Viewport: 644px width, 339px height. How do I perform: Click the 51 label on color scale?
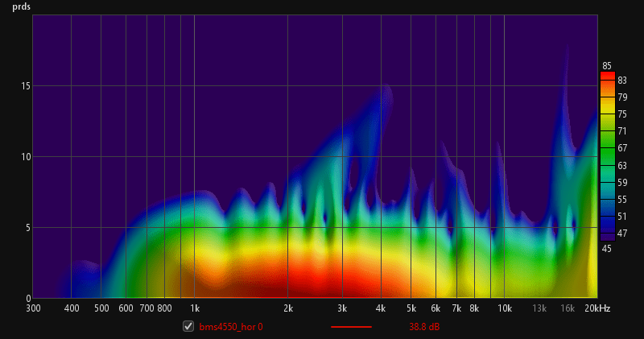(622, 216)
